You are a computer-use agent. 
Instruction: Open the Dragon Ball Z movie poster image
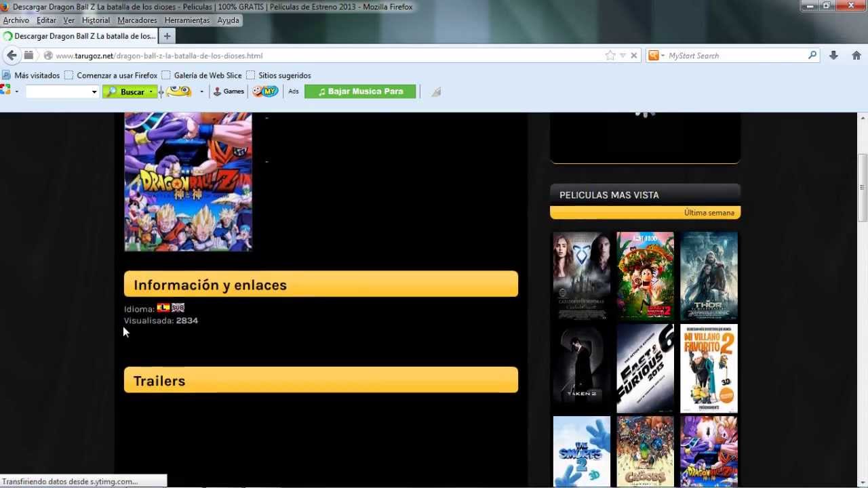click(x=188, y=182)
